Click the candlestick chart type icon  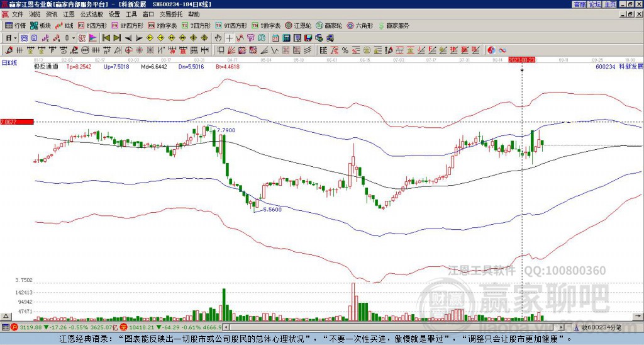tap(68, 38)
